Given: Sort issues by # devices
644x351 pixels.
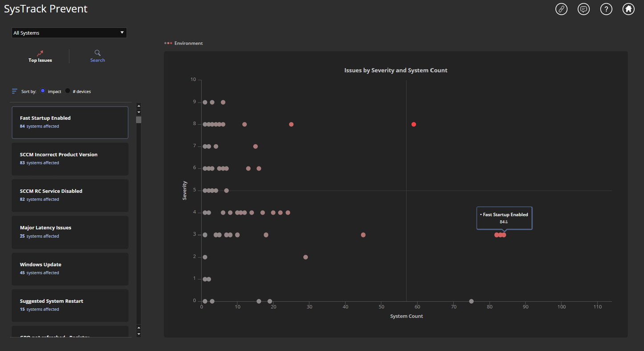Looking at the screenshot, I should [68, 91].
